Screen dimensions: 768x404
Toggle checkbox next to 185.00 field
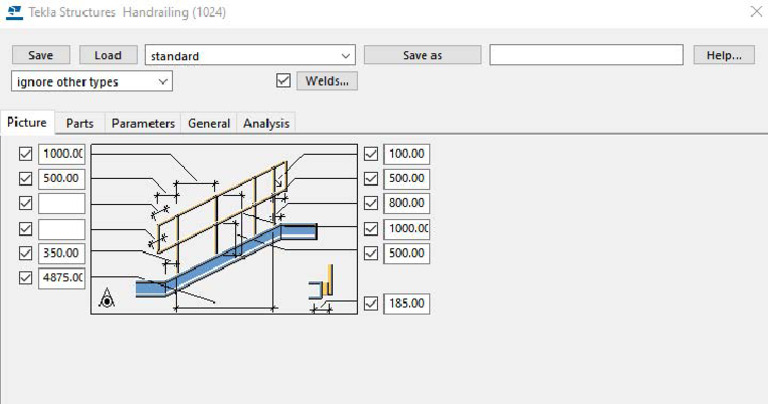coord(371,304)
